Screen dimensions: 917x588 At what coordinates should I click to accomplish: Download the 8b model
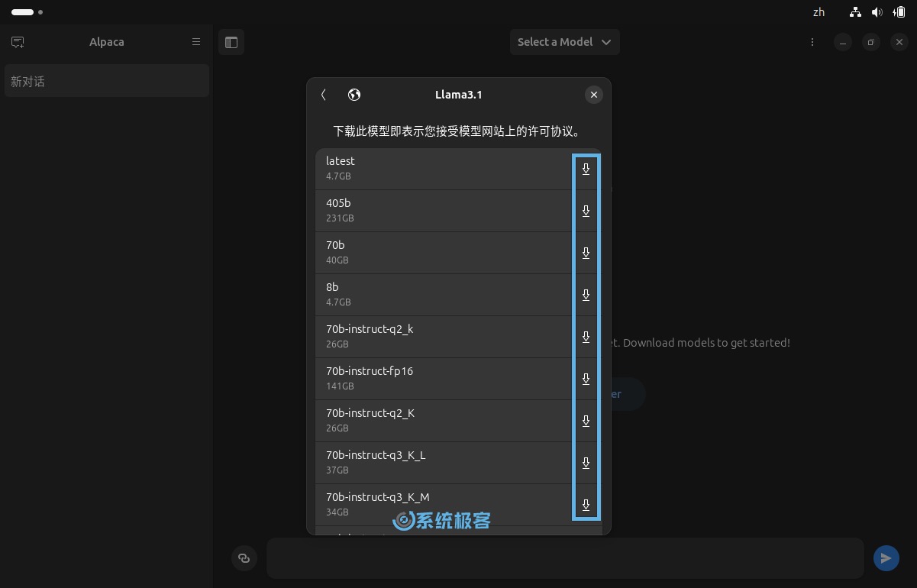(586, 295)
